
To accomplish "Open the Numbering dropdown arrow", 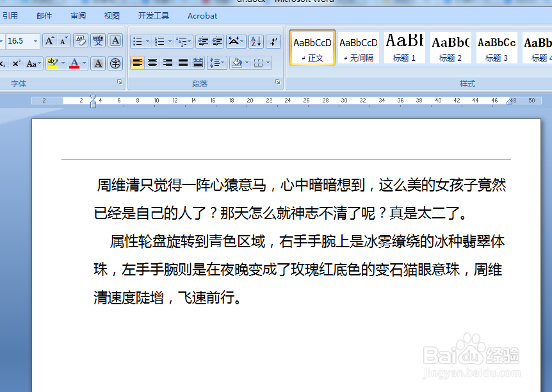I will 170,42.
